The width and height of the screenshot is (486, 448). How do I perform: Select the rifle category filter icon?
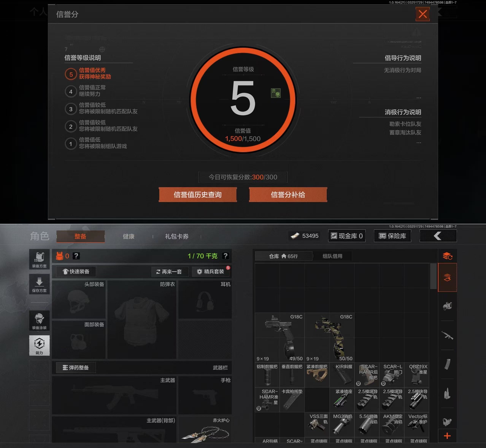click(x=447, y=335)
